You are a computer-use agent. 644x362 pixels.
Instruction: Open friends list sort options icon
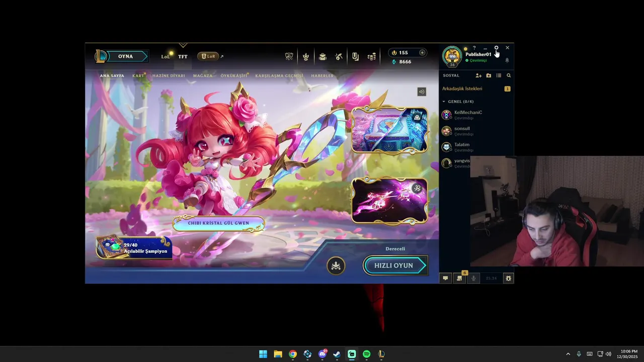[499, 75]
